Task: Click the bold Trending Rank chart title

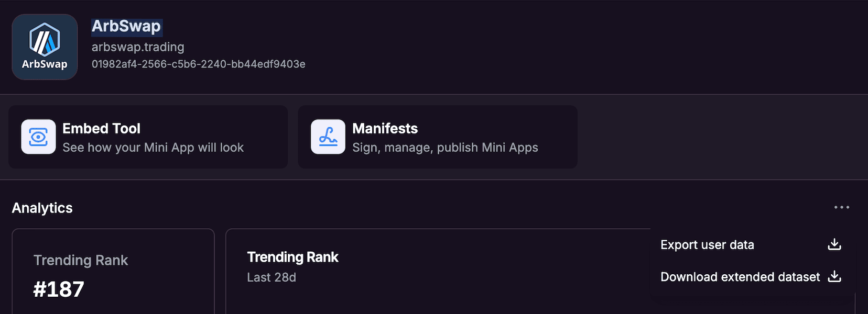Action: pos(292,257)
